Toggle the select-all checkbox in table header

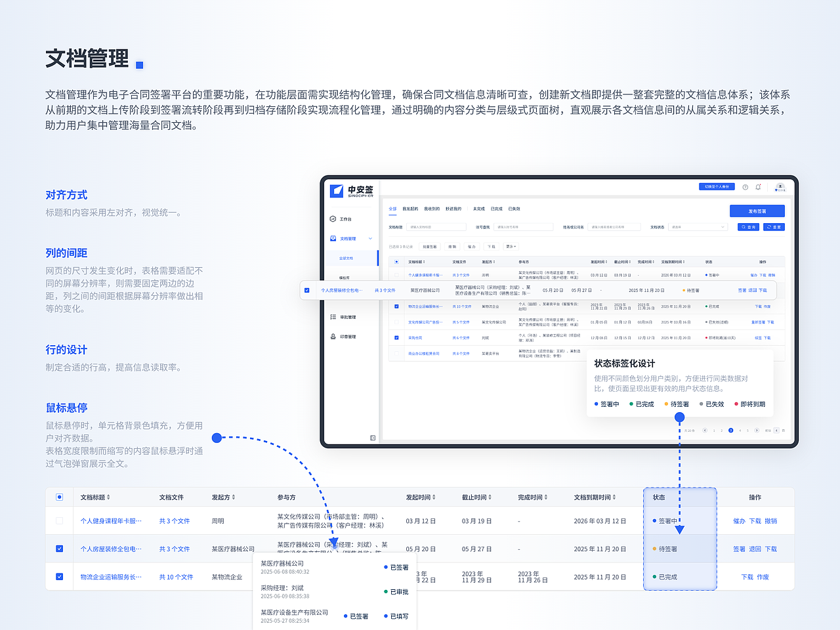click(x=59, y=497)
